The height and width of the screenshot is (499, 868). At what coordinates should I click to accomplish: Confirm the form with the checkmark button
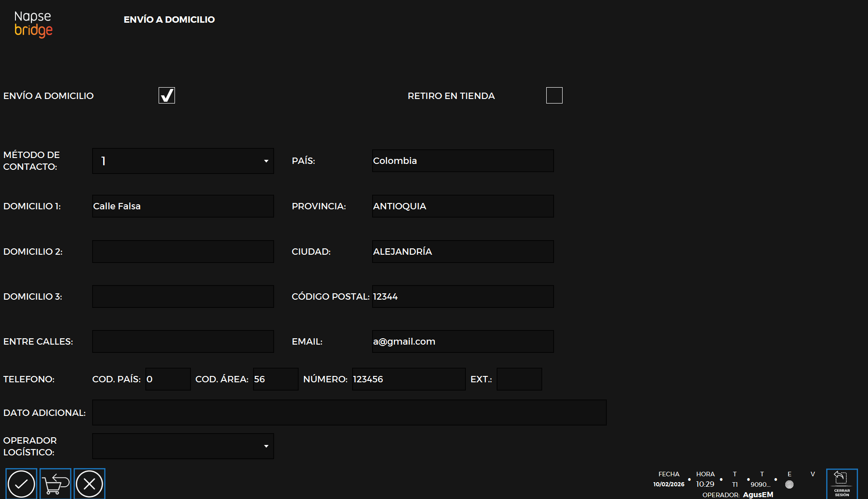click(x=21, y=484)
